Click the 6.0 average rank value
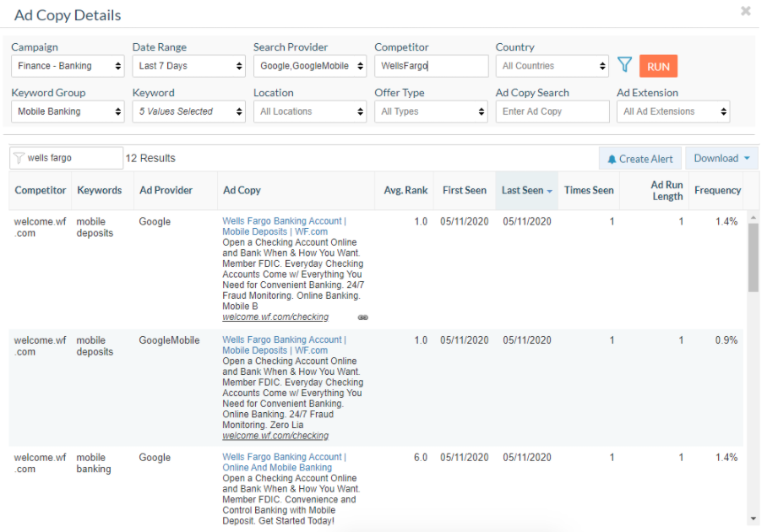This screenshot has height=532, width=767. pyautogui.click(x=421, y=458)
